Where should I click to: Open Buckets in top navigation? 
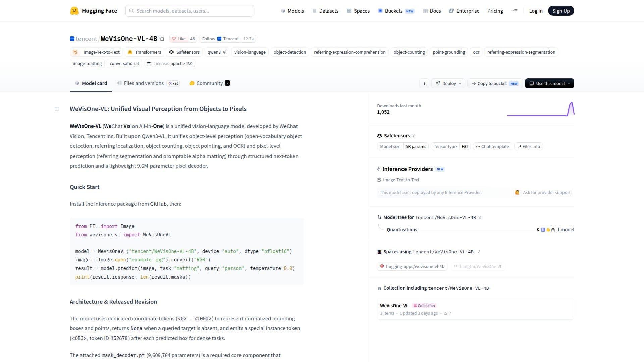click(x=396, y=11)
